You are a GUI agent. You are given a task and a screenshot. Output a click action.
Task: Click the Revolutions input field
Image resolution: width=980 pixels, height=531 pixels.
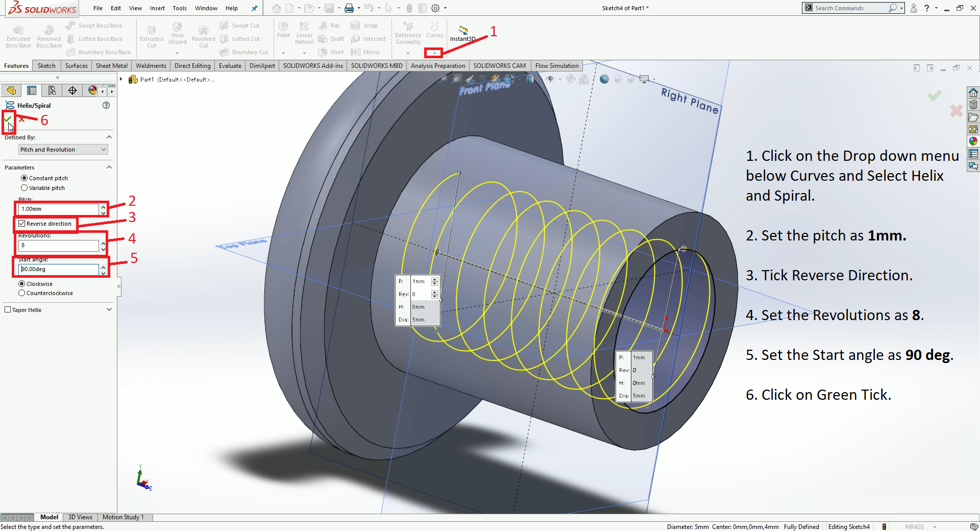pos(59,246)
